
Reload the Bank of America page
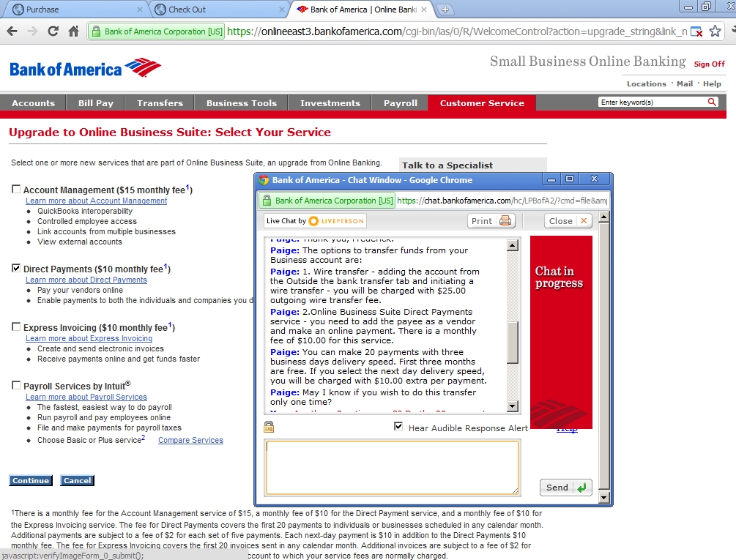tap(53, 31)
